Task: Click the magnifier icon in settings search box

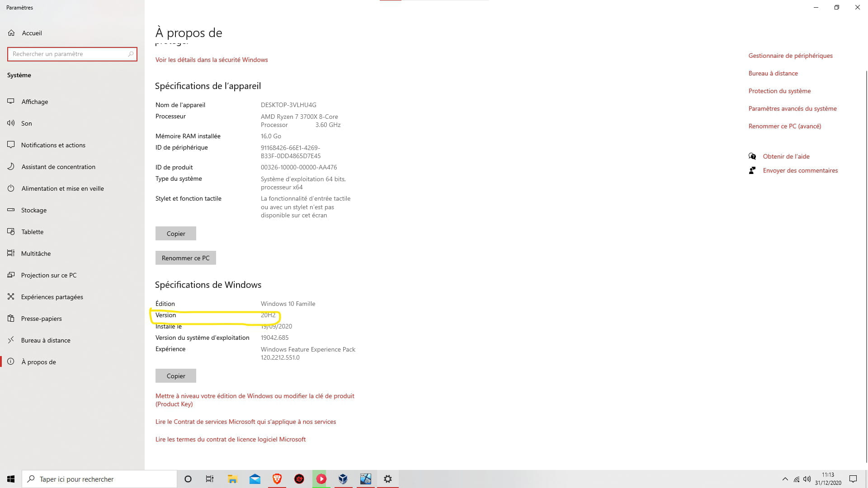Action: (131, 54)
